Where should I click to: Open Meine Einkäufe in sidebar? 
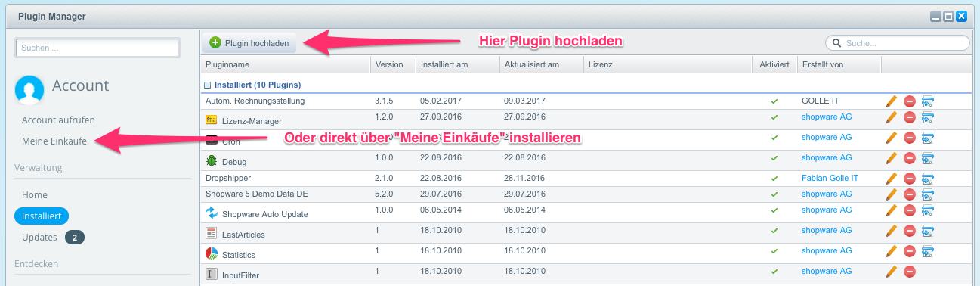(x=54, y=141)
